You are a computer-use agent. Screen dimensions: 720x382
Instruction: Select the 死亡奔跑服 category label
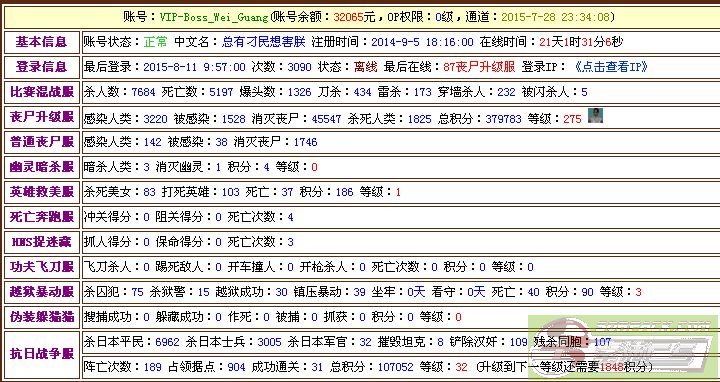pyautogui.click(x=42, y=217)
